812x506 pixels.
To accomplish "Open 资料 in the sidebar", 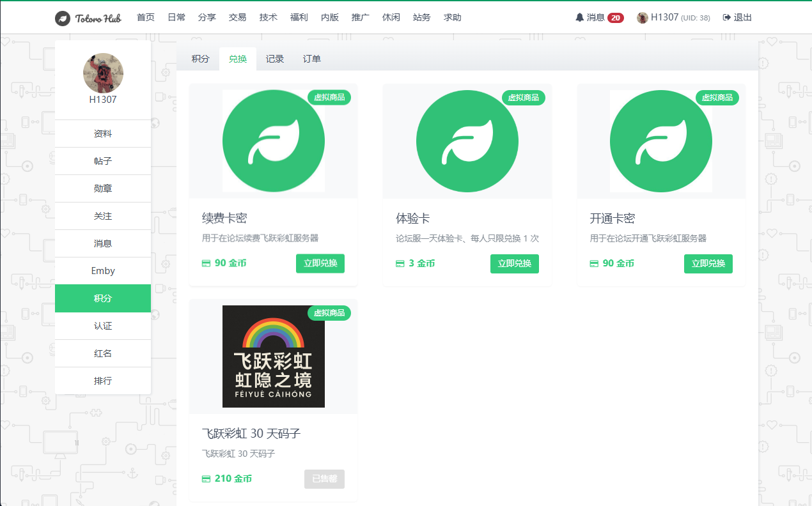I will point(103,134).
